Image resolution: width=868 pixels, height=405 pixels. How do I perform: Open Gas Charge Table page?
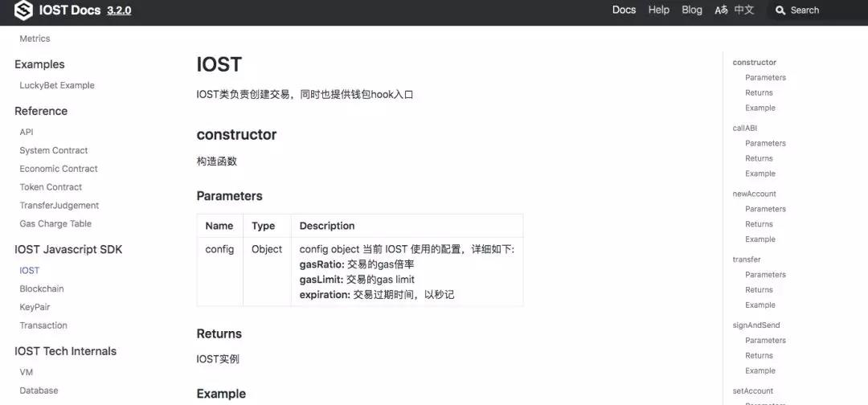click(x=55, y=223)
